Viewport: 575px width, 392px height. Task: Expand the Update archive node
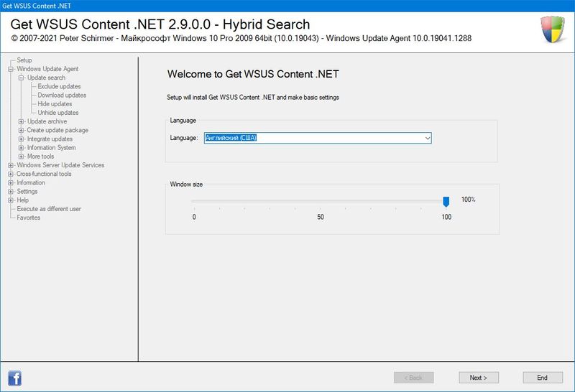click(x=22, y=121)
